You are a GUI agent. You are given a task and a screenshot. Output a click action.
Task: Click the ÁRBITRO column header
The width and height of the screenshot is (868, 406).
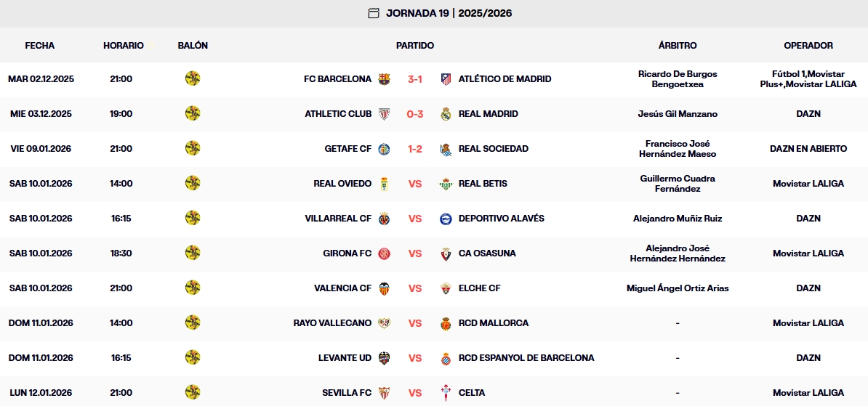click(678, 45)
